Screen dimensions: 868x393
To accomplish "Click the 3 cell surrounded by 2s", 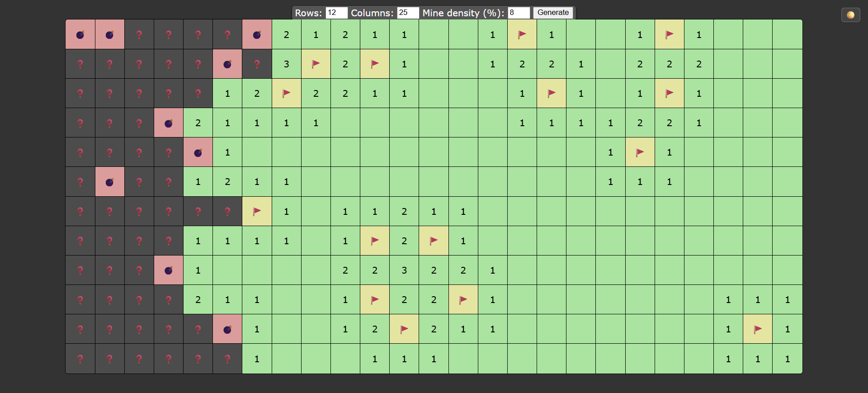I will tap(404, 270).
